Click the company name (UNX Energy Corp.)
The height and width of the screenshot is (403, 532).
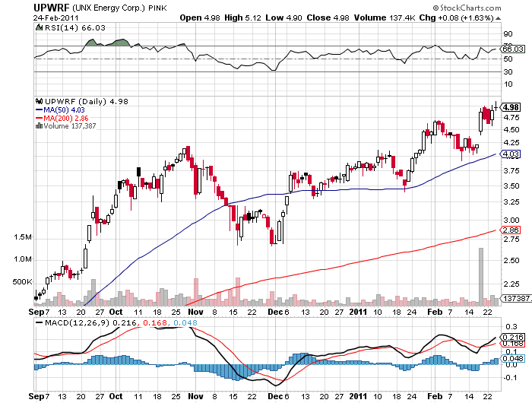109,8
